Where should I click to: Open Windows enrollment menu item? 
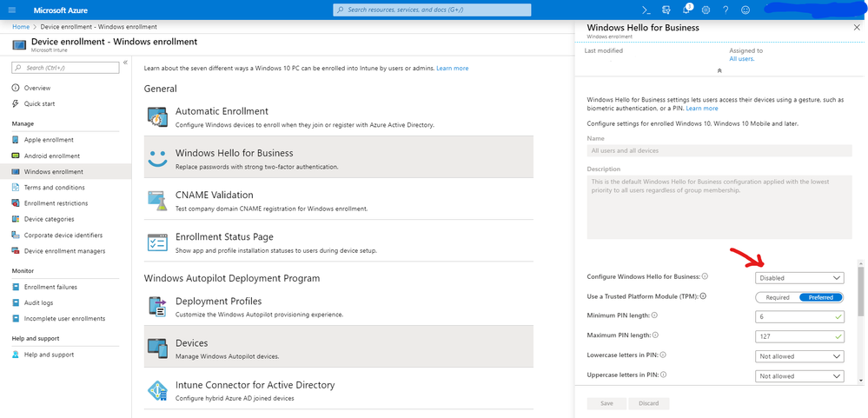[66, 171]
